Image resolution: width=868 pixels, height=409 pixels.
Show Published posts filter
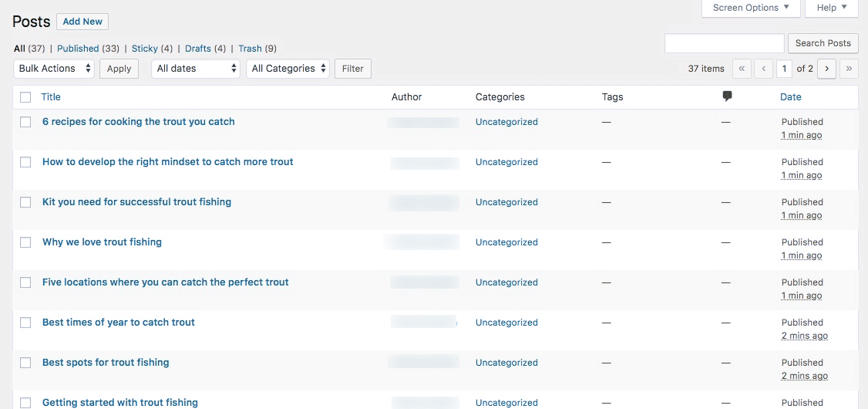click(x=78, y=49)
